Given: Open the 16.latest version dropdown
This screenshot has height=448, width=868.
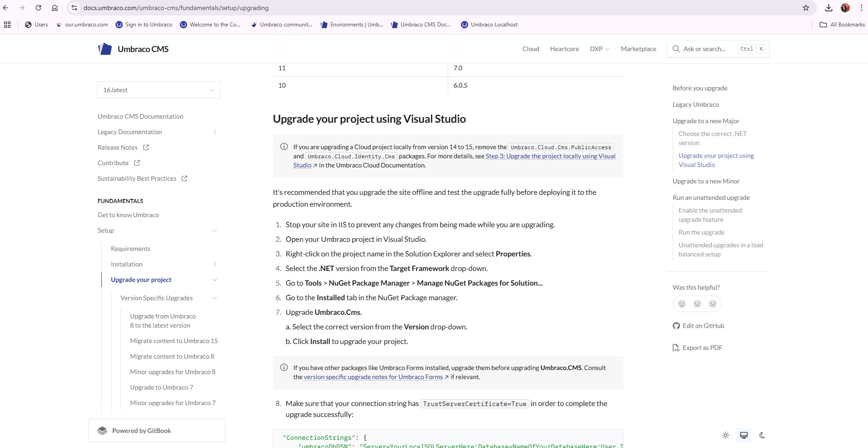Looking at the screenshot, I should 158,90.
